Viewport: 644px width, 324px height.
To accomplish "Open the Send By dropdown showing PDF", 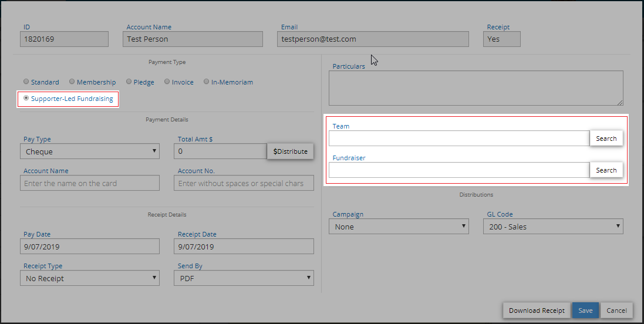I will tap(244, 278).
